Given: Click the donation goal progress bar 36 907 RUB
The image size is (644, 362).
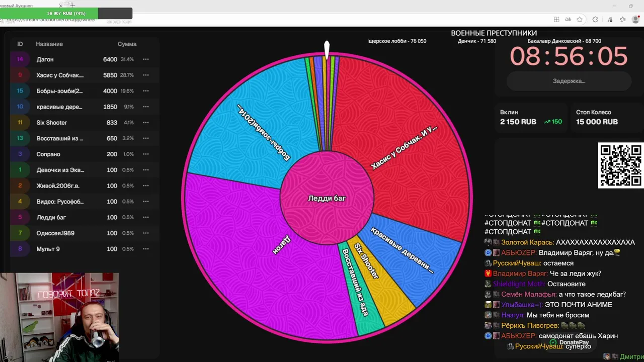Looking at the screenshot, I should click(x=66, y=13).
